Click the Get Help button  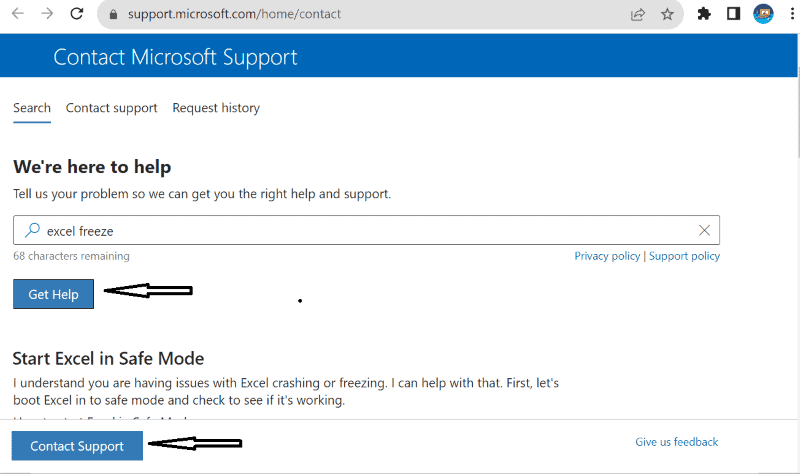click(54, 294)
